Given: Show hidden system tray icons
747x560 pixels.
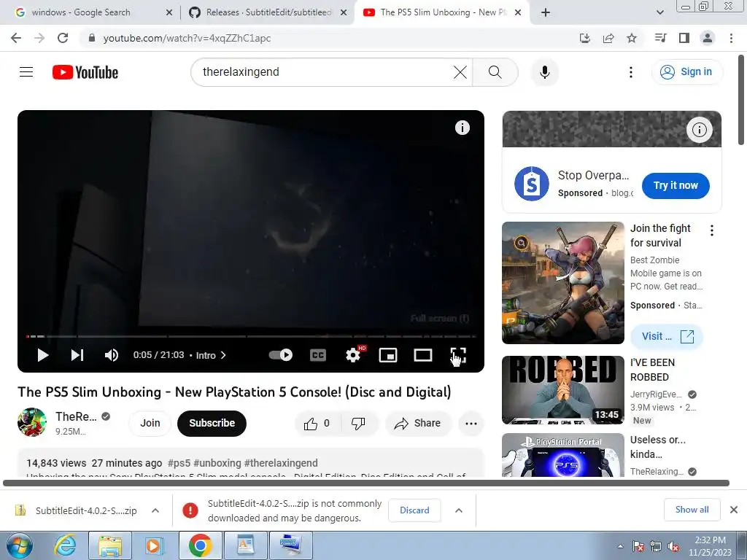Looking at the screenshot, I should pyautogui.click(x=620, y=546).
